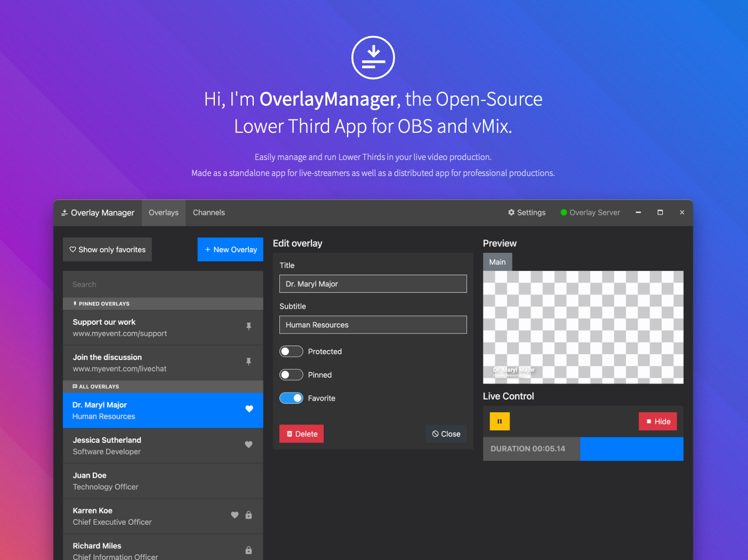Screen dimensions: 748x560
Task: Click the green Overlay Server status dot
Action: (564, 212)
